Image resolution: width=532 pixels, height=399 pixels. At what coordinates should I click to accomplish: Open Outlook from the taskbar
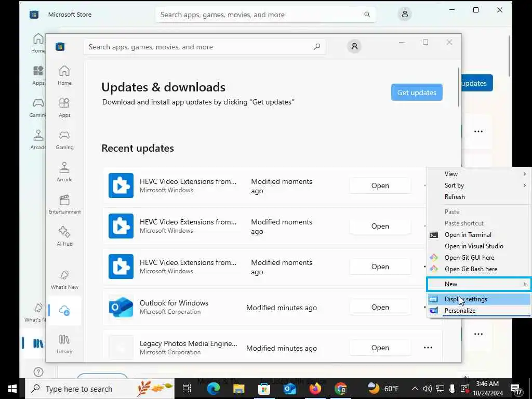(x=289, y=389)
